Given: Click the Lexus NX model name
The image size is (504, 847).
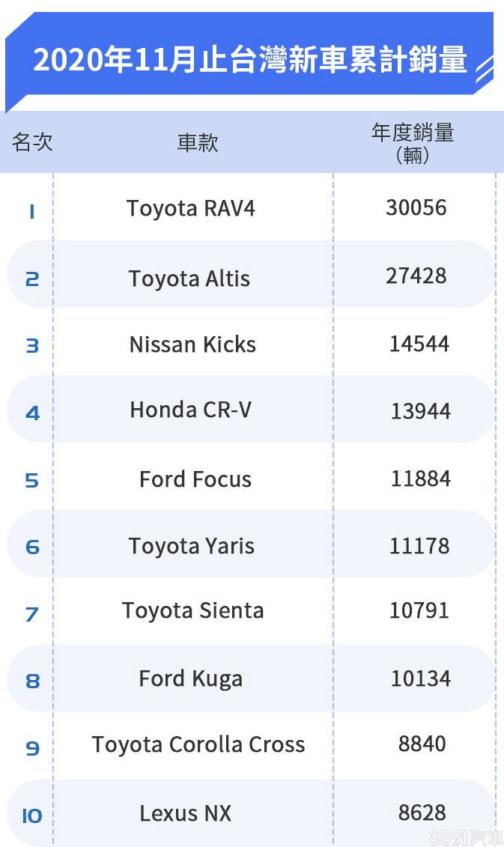Looking at the screenshot, I should coord(186,813).
